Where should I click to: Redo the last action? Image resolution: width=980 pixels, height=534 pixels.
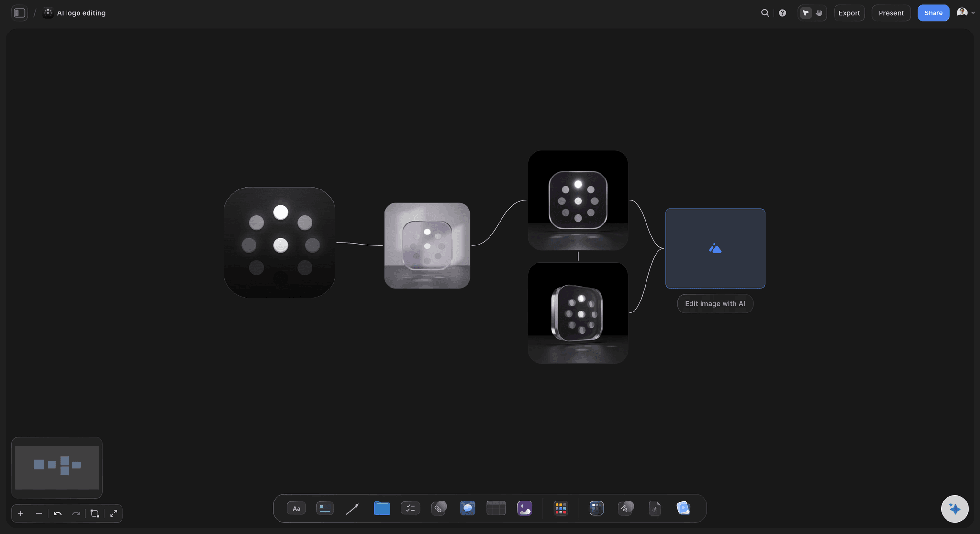(x=76, y=513)
